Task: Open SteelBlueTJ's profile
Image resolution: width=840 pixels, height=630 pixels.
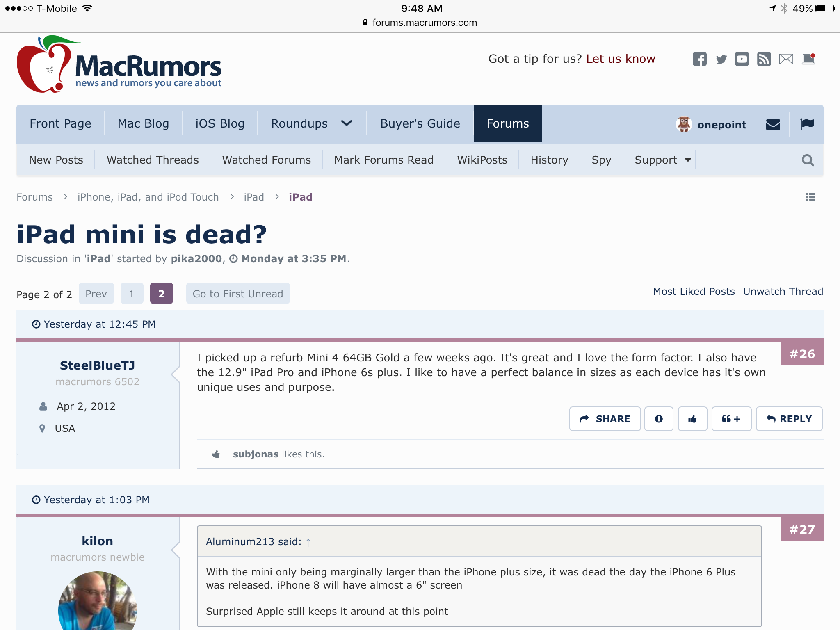Action: point(98,365)
